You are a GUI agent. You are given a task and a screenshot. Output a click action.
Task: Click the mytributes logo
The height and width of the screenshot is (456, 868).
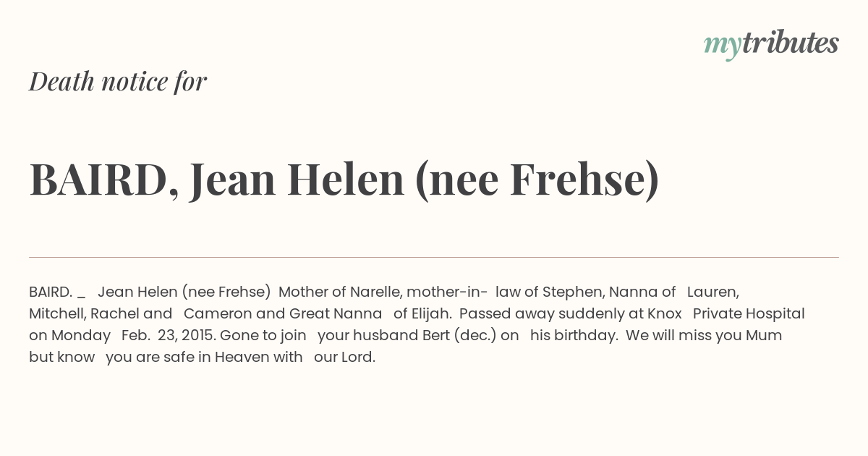tap(771, 44)
